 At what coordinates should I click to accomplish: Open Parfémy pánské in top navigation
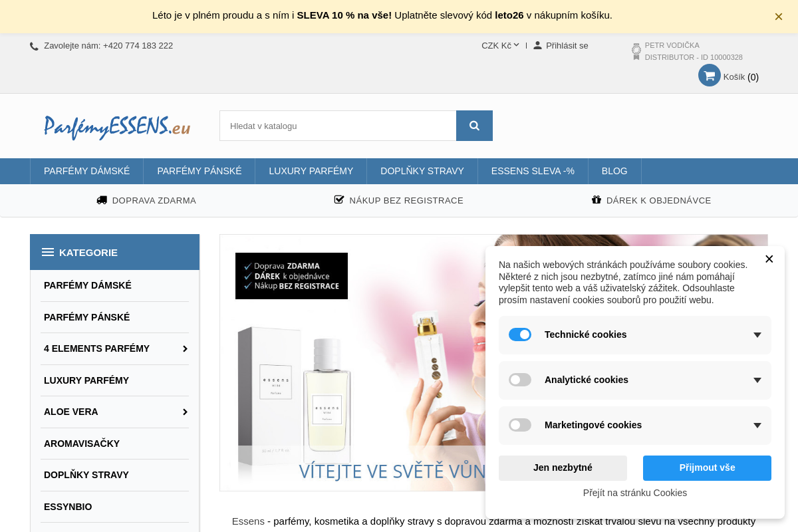(x=199, y=171)
